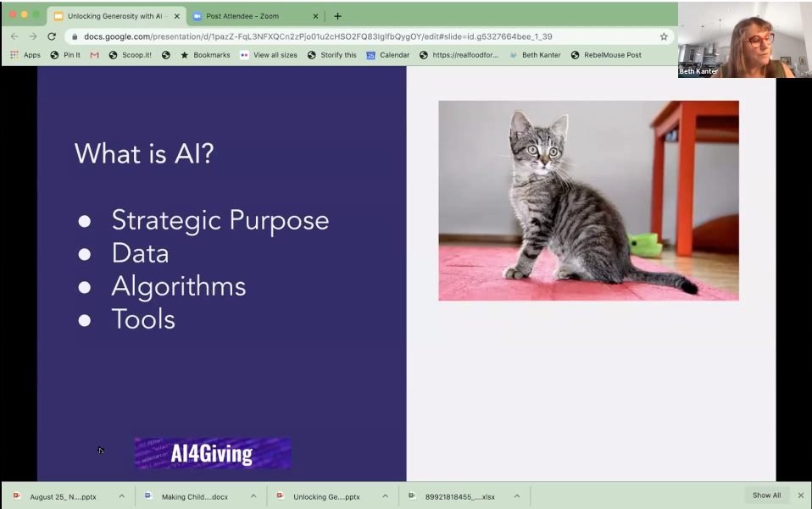The image size is (812, 509).
Task: Open the August 25_ N....pptx download
Action: pyautogui.click(x=63, y=496)
